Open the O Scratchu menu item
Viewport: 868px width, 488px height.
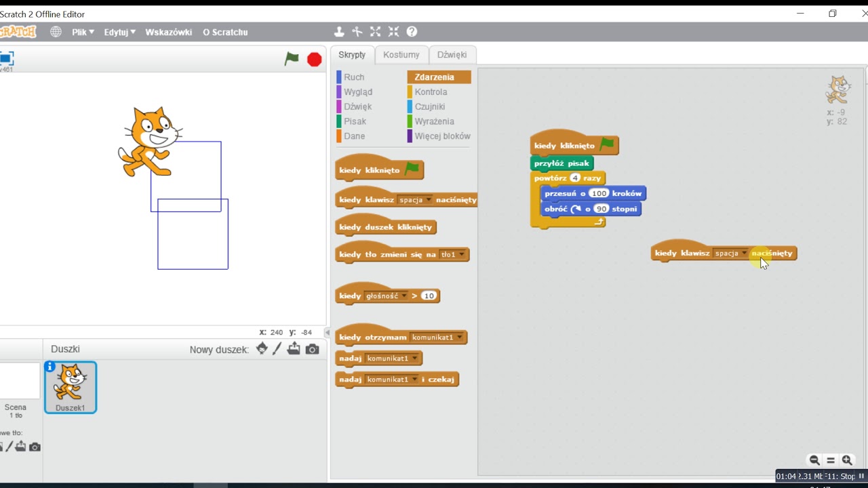[225, 32]
